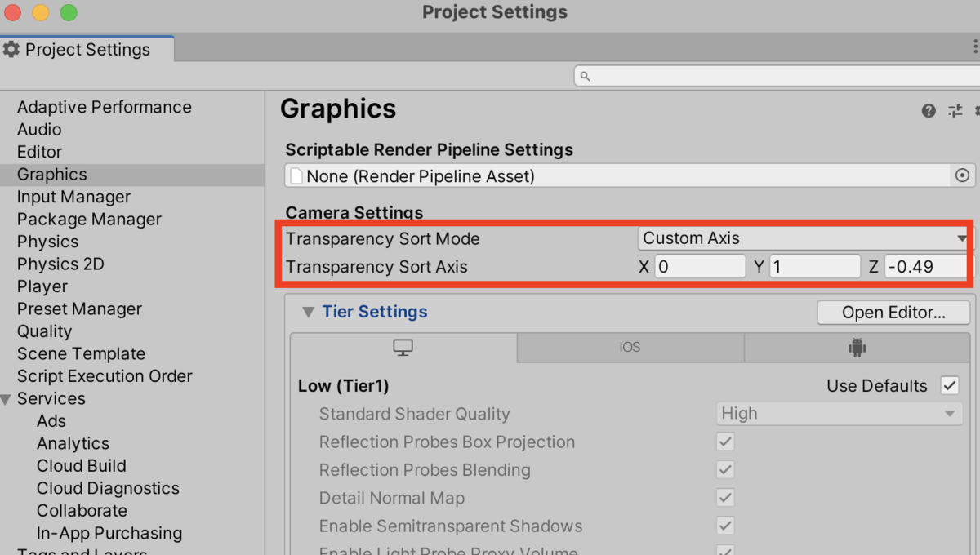Screen dimensions: 980x555
Task: Open Ads under Services
Action: pos(51,421)
